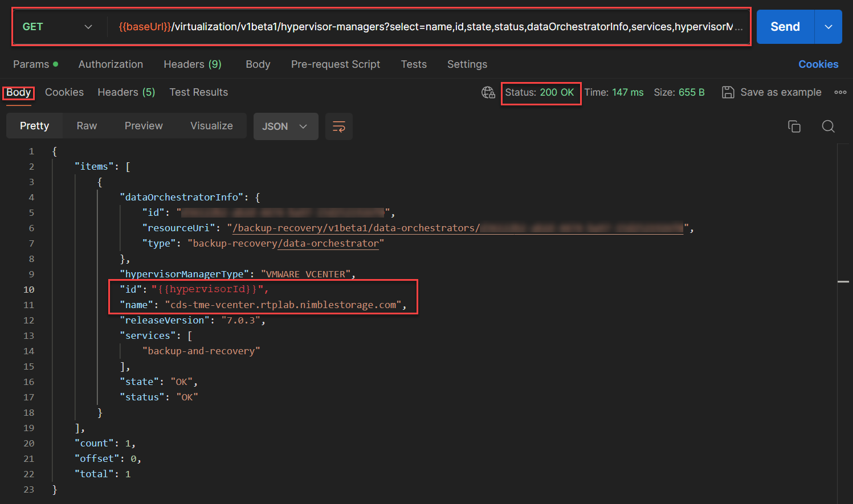Search the response with the magnifier icon

tap(828, 126)
